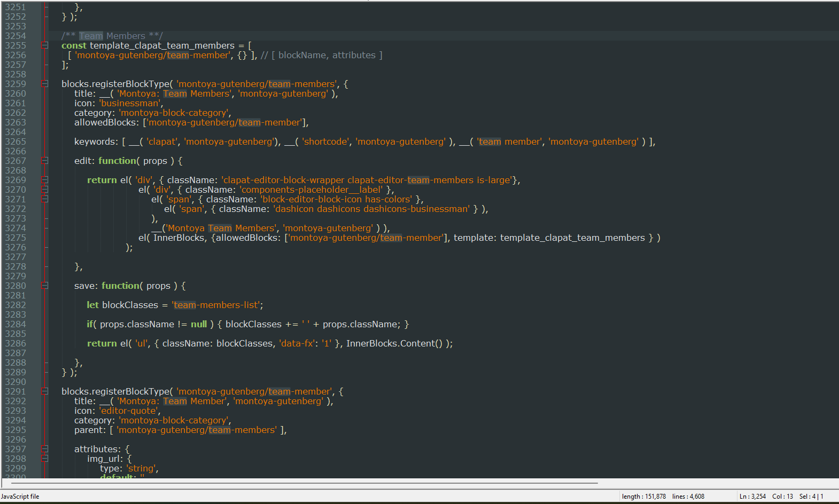Click the 'null' keyword on line 3284
This screenshot has height=504, width=839.
(199, 324)
